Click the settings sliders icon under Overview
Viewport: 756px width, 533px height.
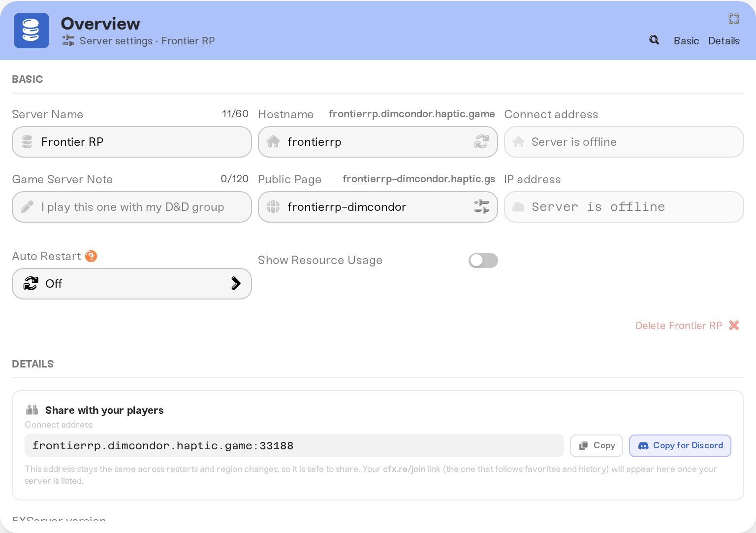pos(68,41)
